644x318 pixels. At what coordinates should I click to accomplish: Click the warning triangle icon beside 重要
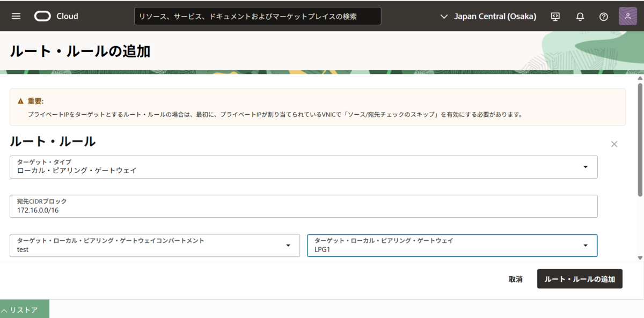(20, 101)
